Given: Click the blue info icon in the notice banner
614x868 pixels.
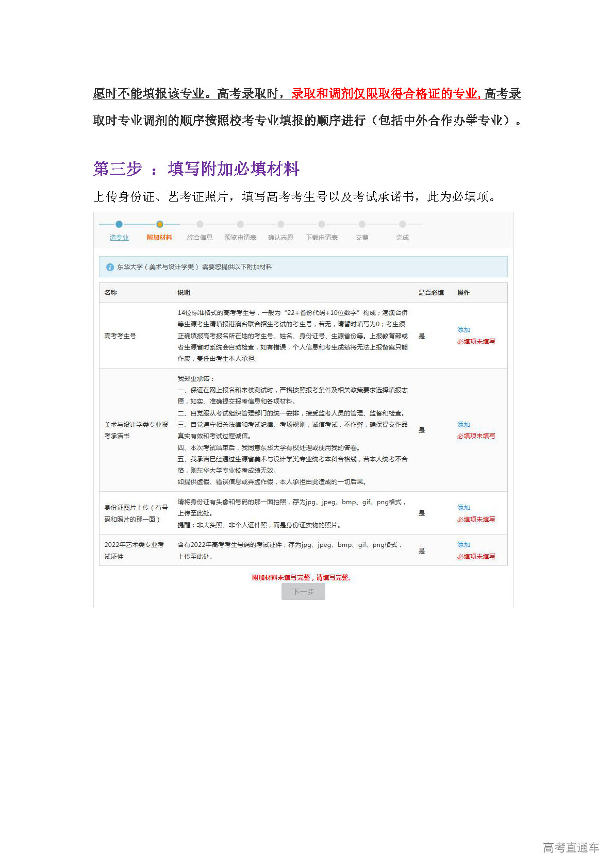Looking at the screenshot, I should click(x=109, y=267).
